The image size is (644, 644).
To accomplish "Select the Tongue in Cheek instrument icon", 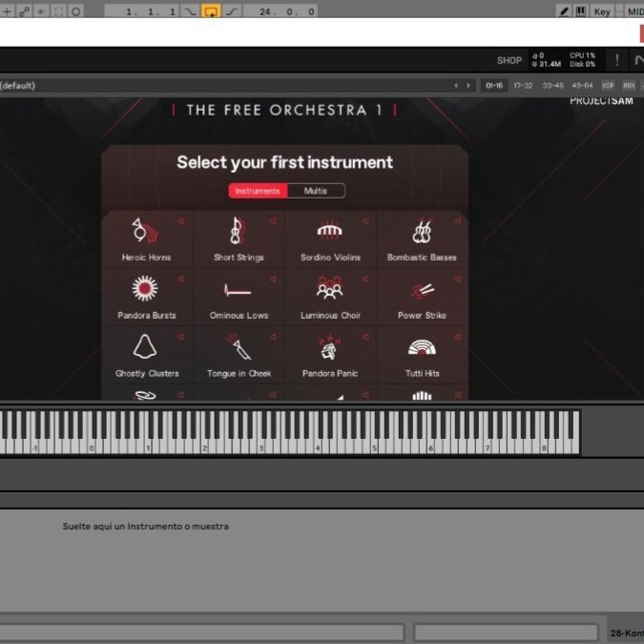I will 239,346.
